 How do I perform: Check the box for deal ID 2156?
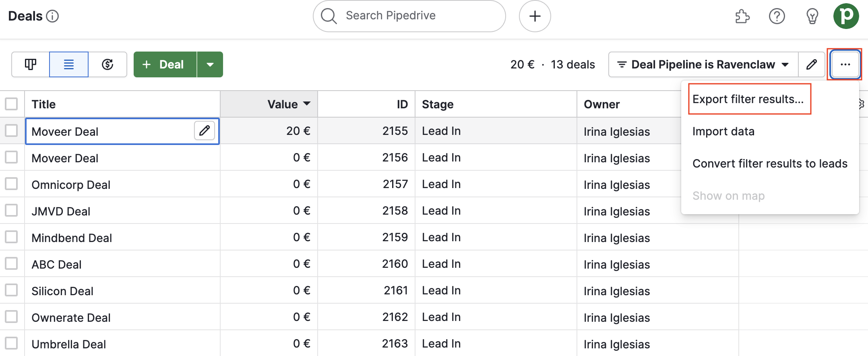point(11,157)
